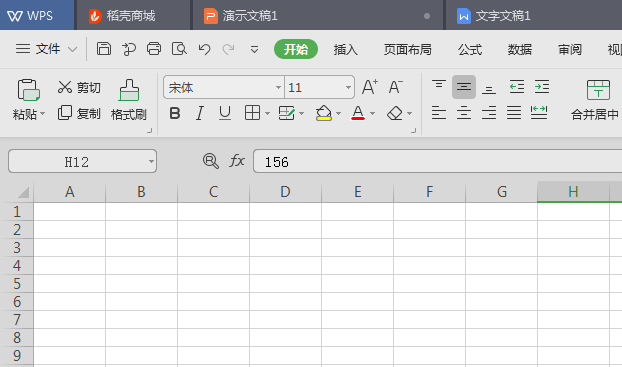
Task: Open font size 11 dropdown
Action: pyautogui.click(x=348, y=87)
